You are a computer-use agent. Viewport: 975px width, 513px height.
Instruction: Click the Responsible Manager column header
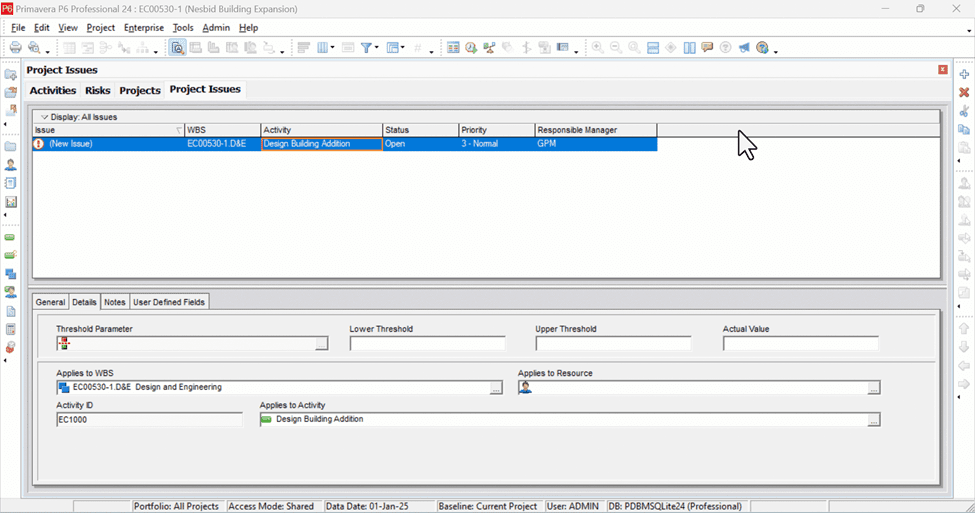point(596,130)
